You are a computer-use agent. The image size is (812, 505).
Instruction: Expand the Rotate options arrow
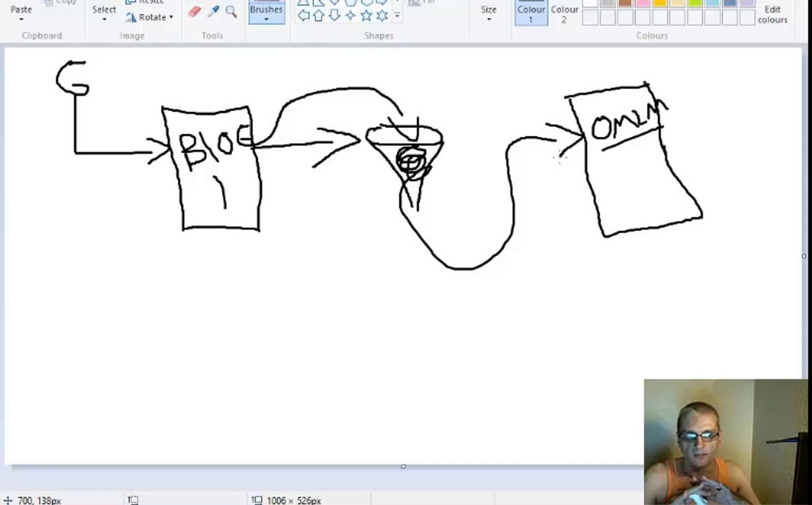171,17
